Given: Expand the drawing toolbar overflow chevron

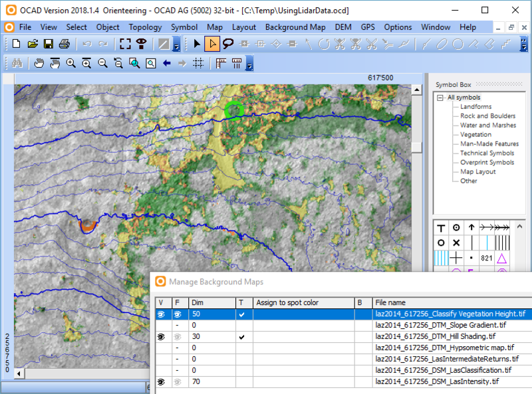Looking at the screenshot, I should tap(524, 44).
